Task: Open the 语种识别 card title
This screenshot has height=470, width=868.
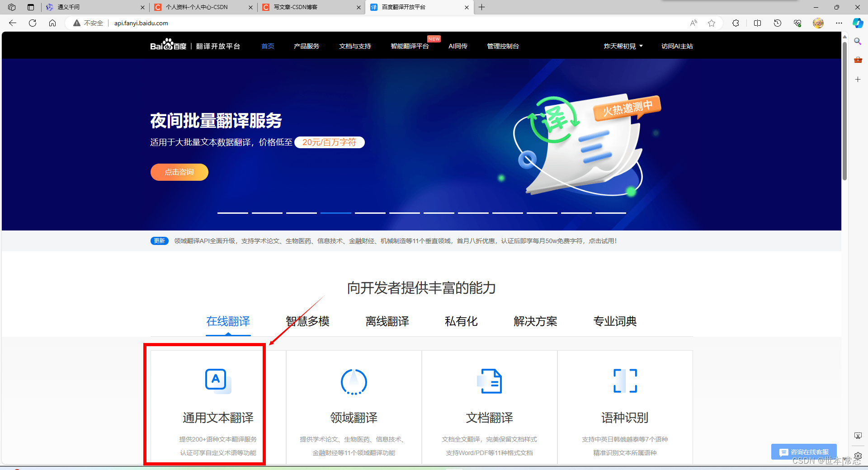Action: [x=625, y=418]
